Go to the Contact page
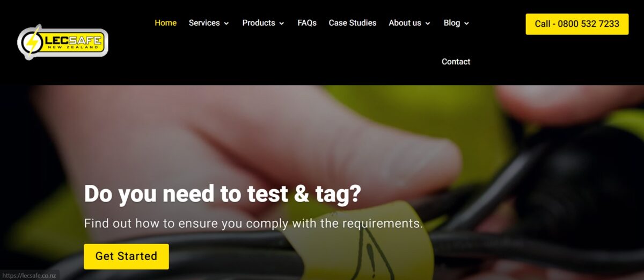The image size is (644, 280). click(456, 62)
